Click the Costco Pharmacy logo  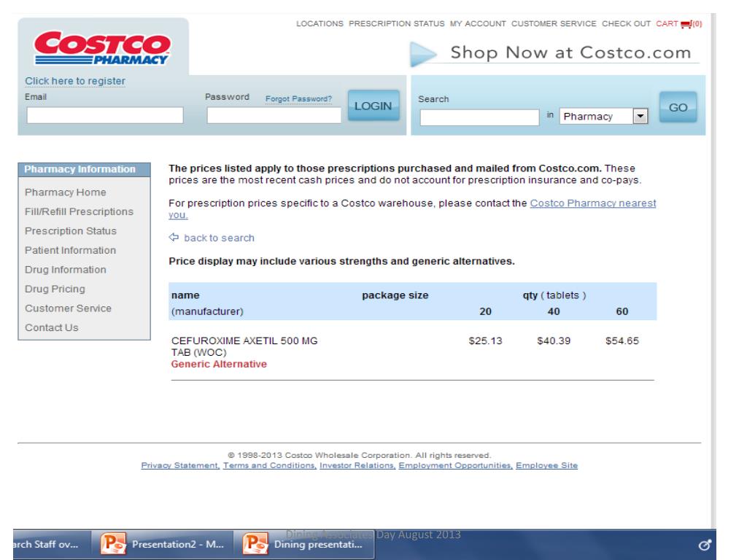(102, 48)
